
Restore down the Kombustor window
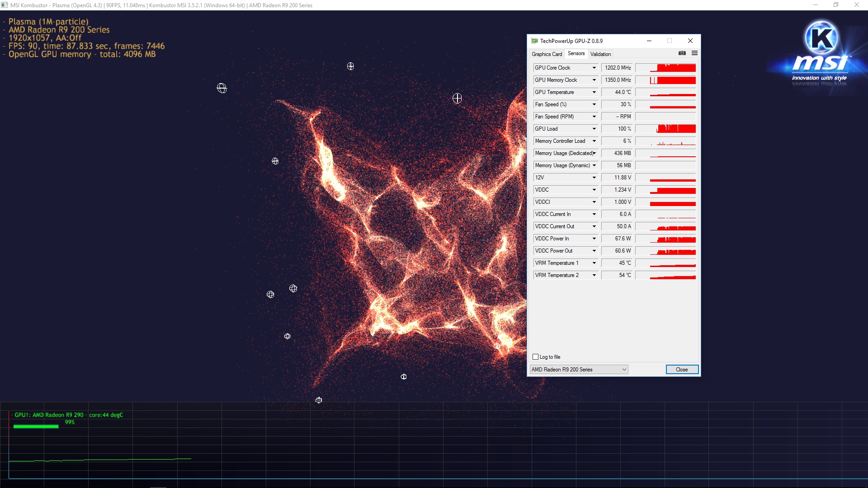click(835, 5)
